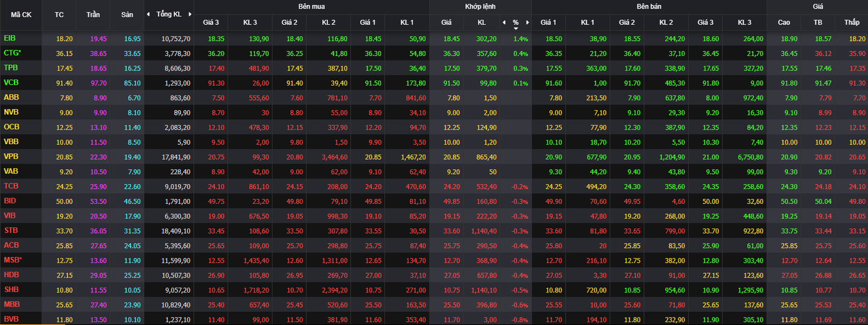Open CTG* stock symbol

tap(12, 53)
